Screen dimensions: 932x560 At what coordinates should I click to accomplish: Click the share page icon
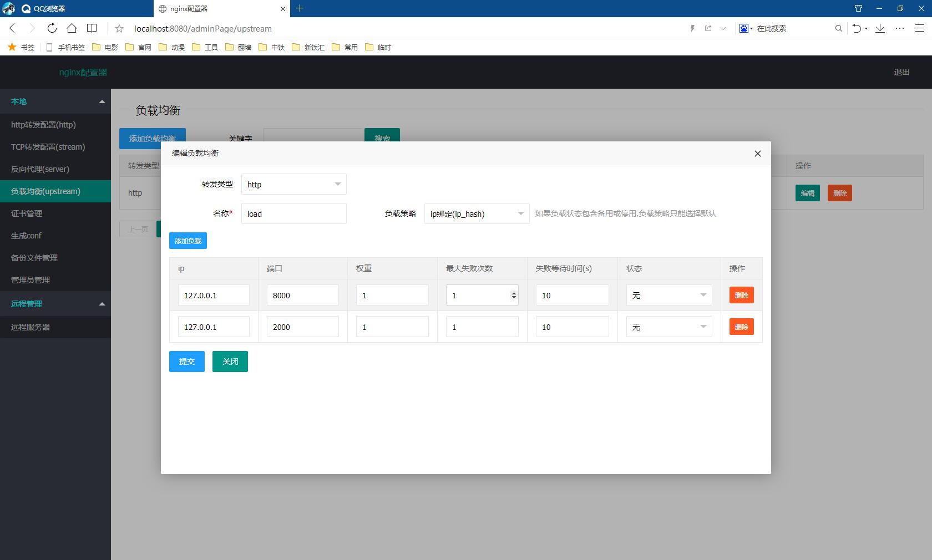click(x=708, y=28)
